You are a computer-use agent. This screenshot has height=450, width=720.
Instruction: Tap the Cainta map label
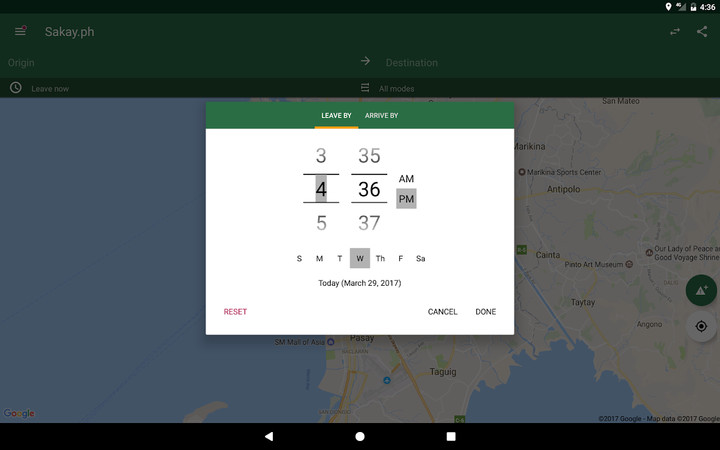(x=548, y=255)
